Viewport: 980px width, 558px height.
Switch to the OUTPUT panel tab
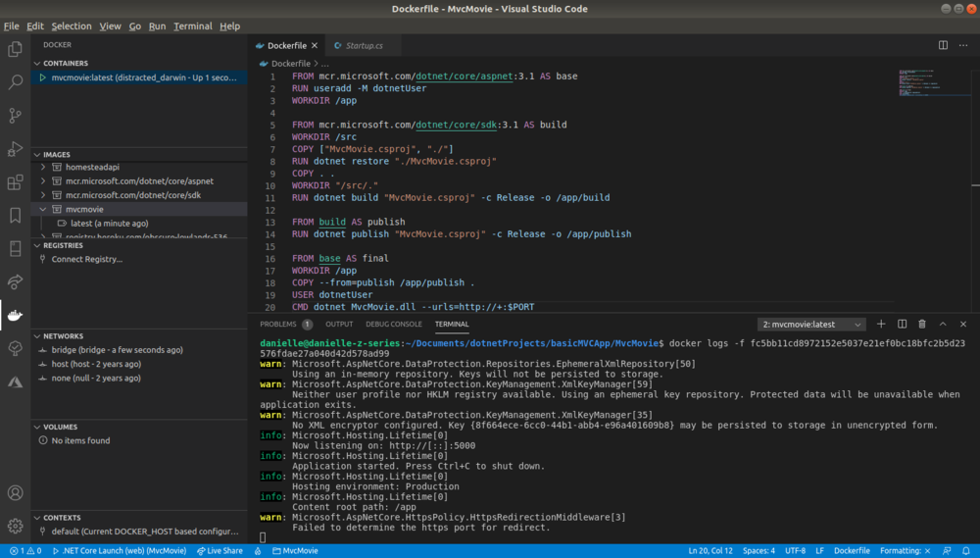pos(339,324)
